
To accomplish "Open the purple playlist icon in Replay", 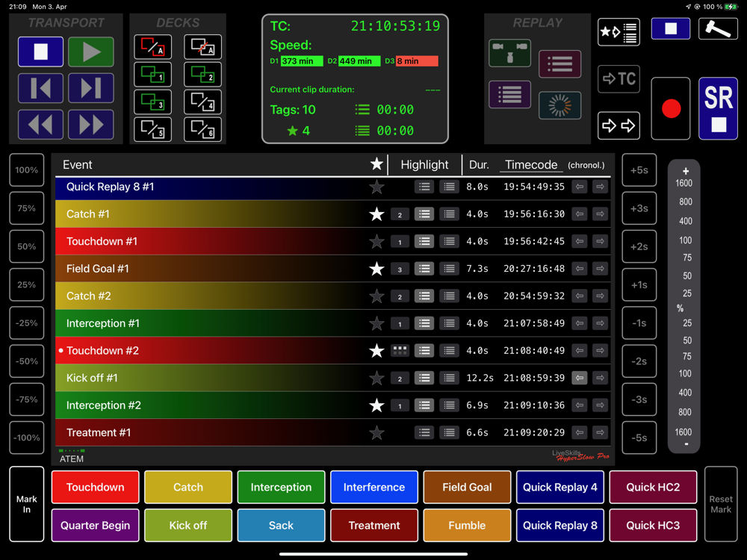I will tap(509, 94).
